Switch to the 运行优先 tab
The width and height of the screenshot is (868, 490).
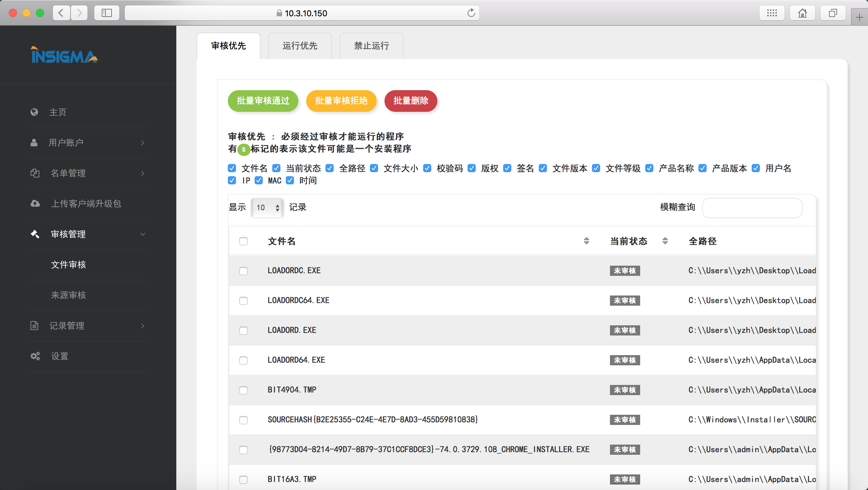[300, 46]
